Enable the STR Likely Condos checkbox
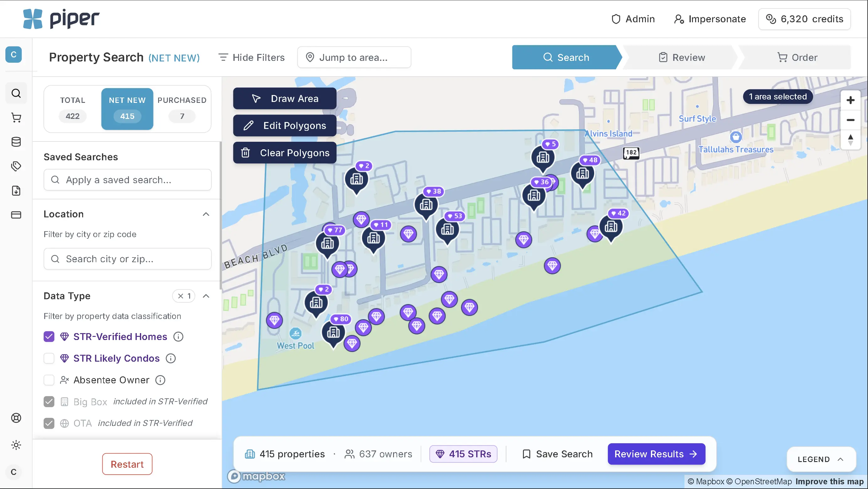This screenshot has width=868, height=489. point(49,358)
